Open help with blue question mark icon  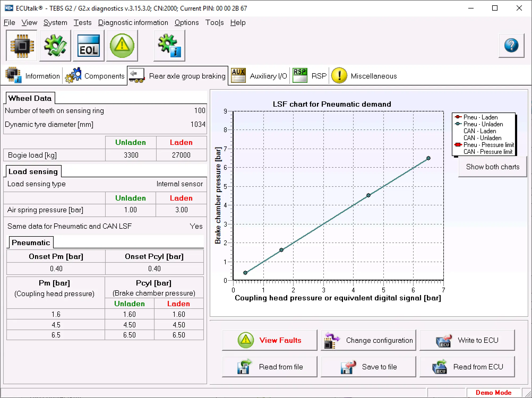point(511,45)
